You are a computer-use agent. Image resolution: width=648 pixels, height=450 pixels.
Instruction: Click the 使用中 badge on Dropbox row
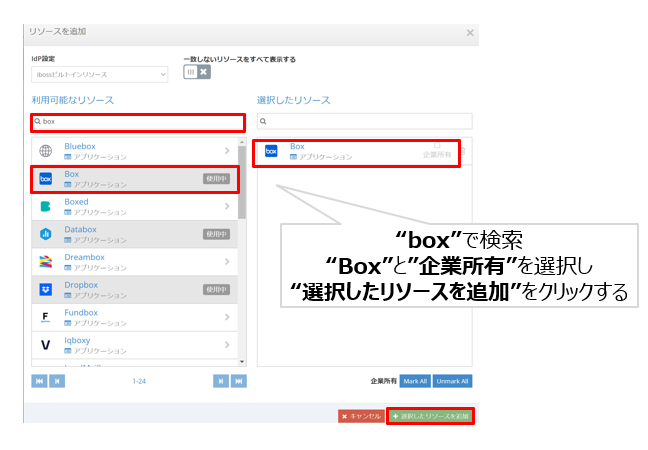(217, 290)
